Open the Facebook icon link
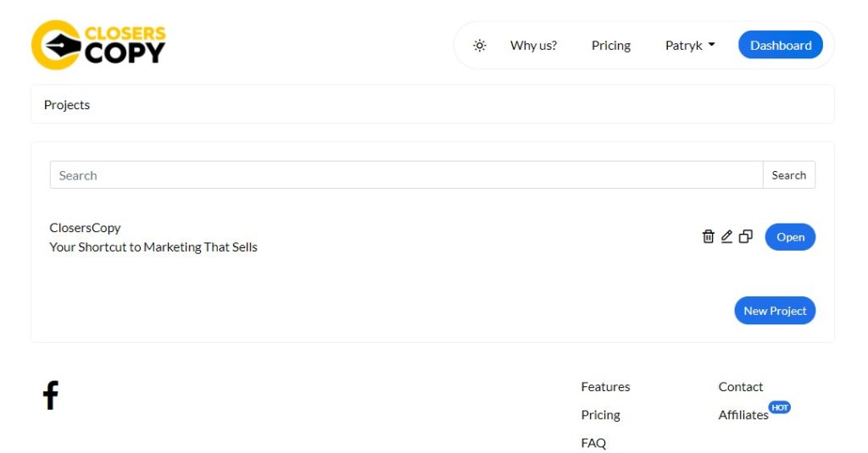This screenshot has width=868, height=453. pos(50,395)
